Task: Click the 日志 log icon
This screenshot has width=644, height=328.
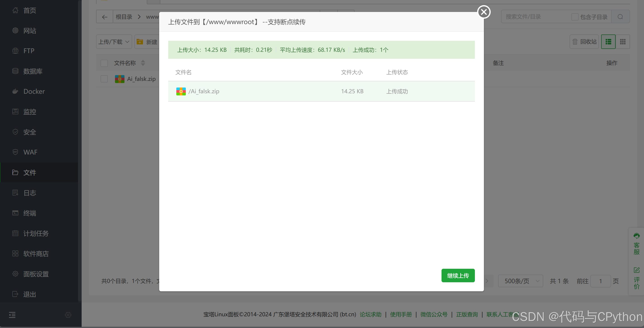Action: pyautogui.click(x=15, y=193)
